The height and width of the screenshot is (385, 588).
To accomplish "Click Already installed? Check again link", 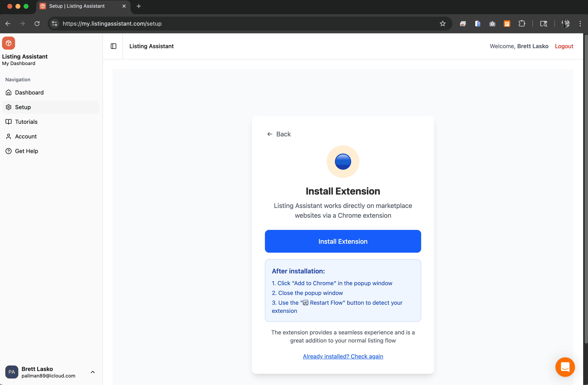I will pyautogui.click(x=343, y=356).
